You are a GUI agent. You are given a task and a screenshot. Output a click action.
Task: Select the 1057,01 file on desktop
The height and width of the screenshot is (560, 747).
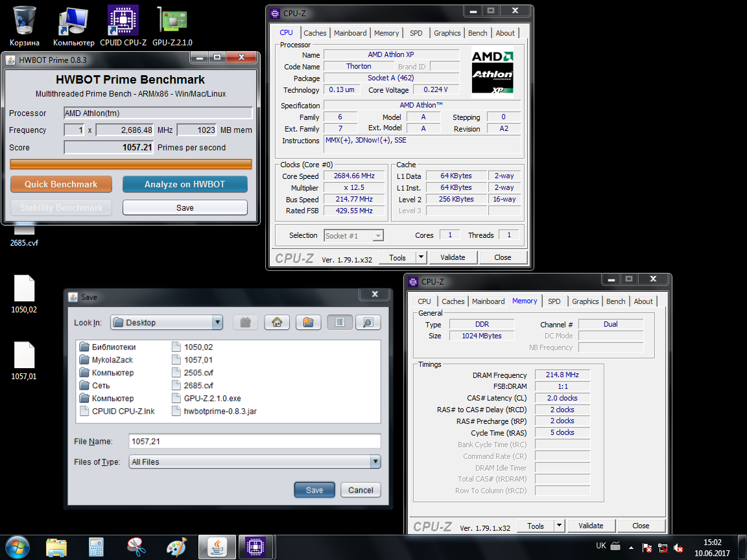[24, 360]
